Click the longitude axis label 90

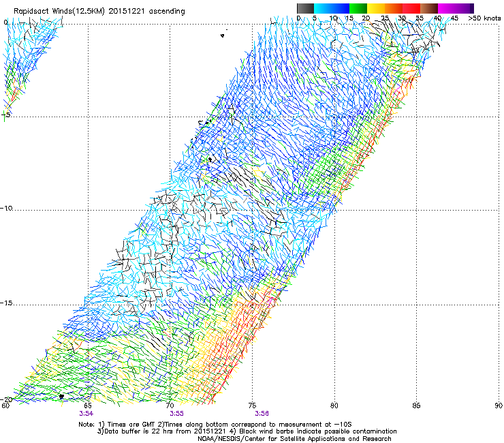[499, 406]
